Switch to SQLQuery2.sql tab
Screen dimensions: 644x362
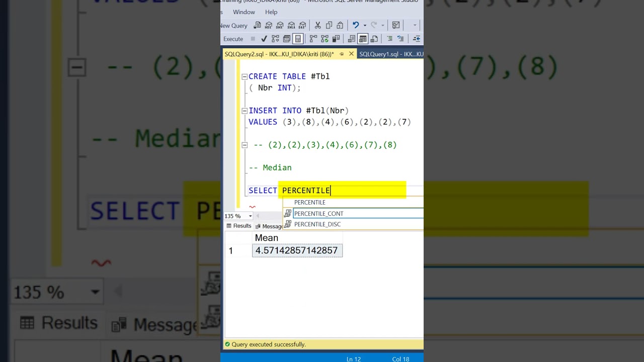pos(279,54)
